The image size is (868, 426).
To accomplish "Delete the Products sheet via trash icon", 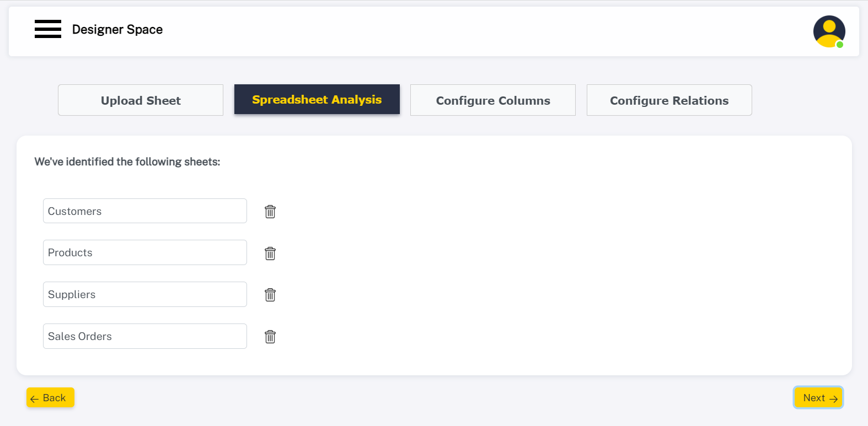I will click(270, 253).
